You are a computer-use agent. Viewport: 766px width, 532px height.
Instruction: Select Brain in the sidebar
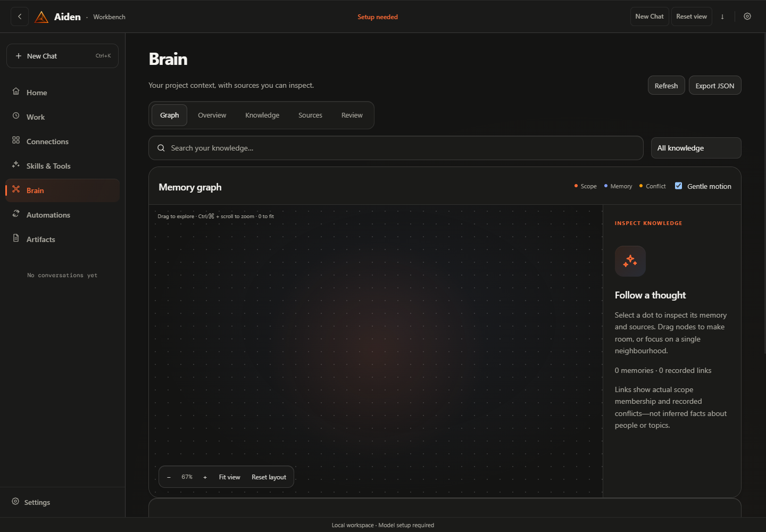pos(63,190)
